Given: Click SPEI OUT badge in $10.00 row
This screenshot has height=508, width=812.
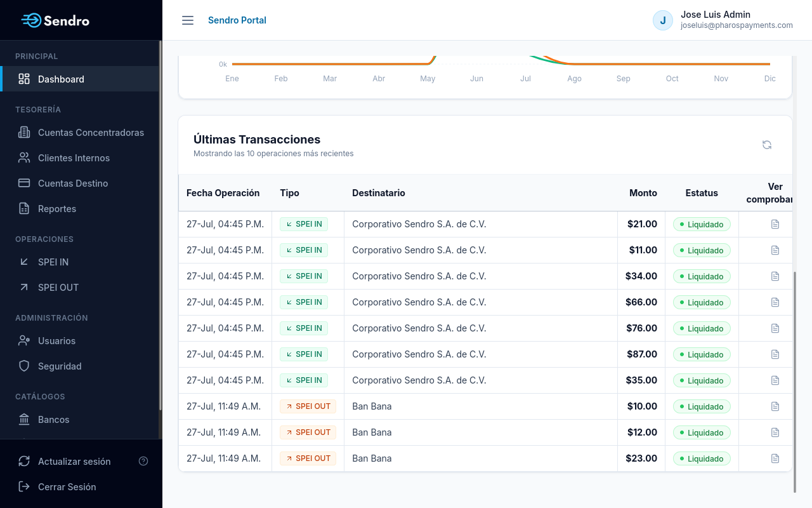Looking at the screenshot, I should tap(308, 406).
